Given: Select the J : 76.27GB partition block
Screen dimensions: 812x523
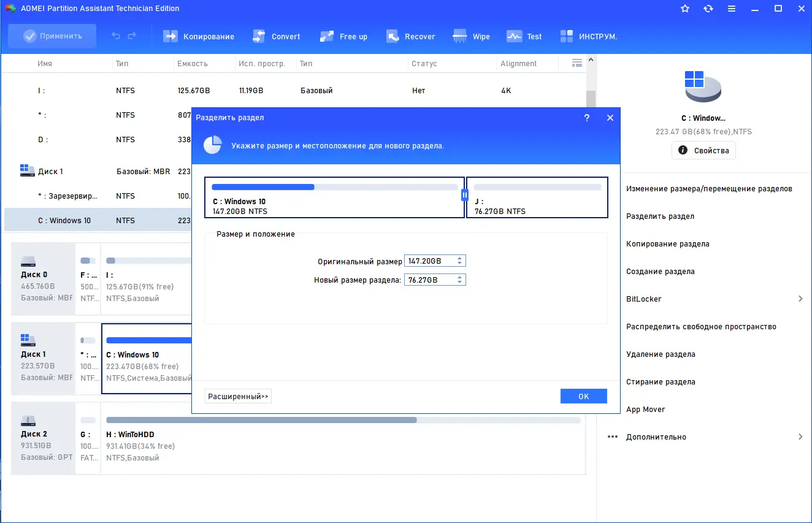Looking at the screenshot, I should click(537, 197).
